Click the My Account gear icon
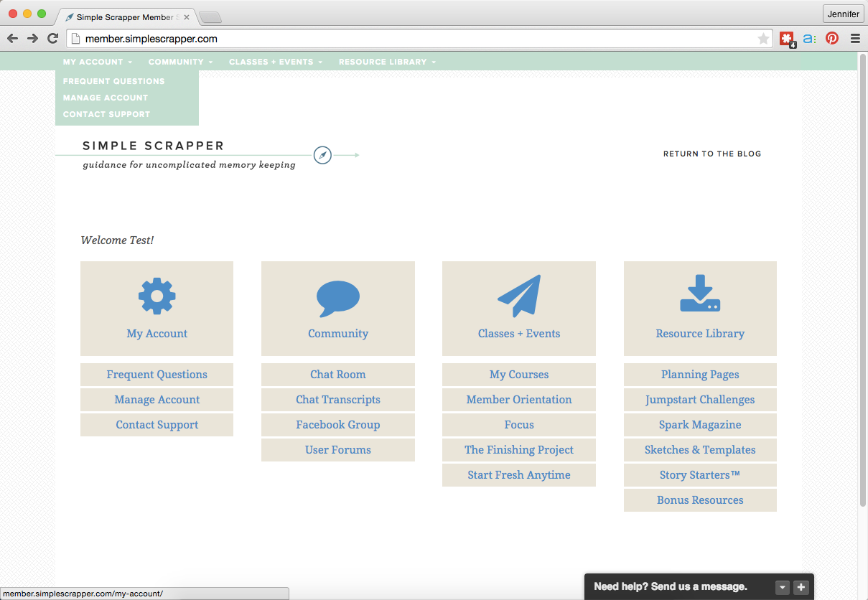The width and height of the screenshot is (868, 600). 157,296
